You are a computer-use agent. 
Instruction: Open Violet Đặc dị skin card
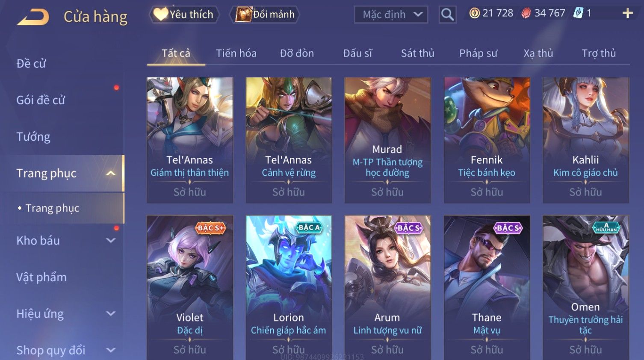pos(190,287)
